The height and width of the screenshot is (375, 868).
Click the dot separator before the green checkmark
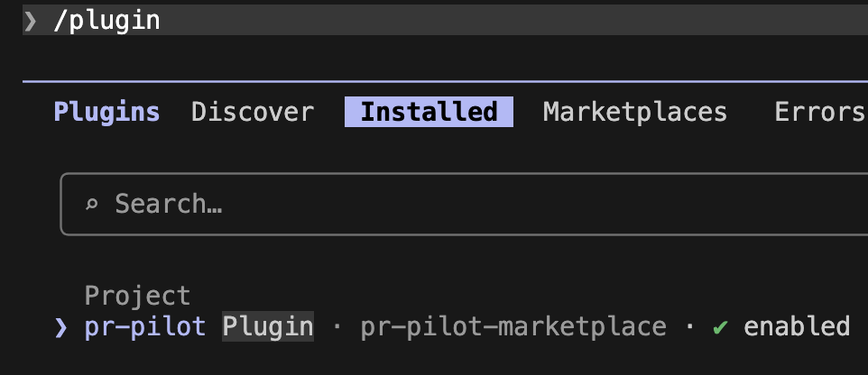coord(689,326)
